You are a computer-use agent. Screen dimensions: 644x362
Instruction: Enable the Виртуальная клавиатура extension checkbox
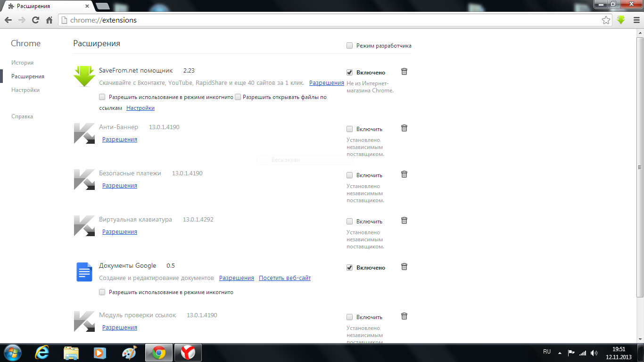[x=349, y=222]
